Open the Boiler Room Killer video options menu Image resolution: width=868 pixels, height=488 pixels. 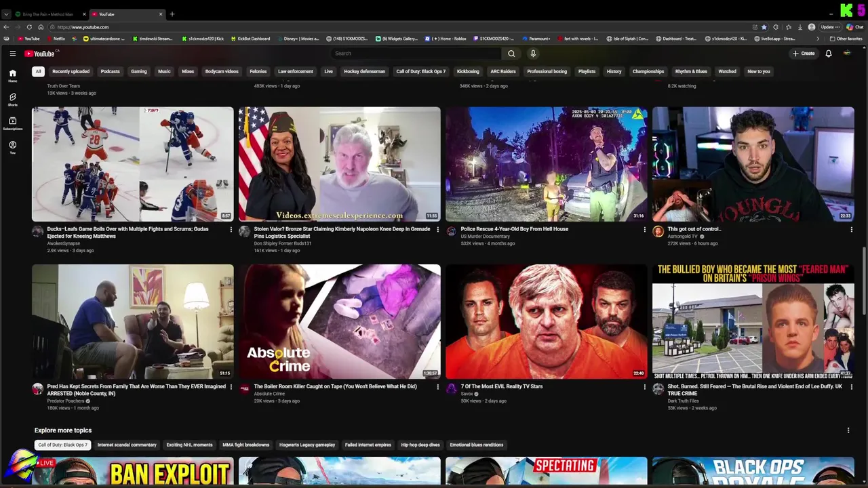pyautogui.click(x=437, y=387)
